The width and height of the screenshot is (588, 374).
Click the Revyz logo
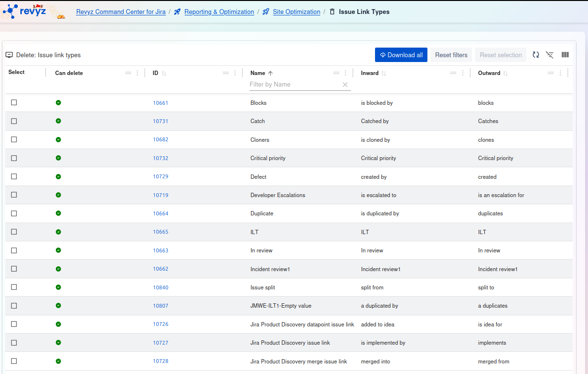click(x=25, y=11)
